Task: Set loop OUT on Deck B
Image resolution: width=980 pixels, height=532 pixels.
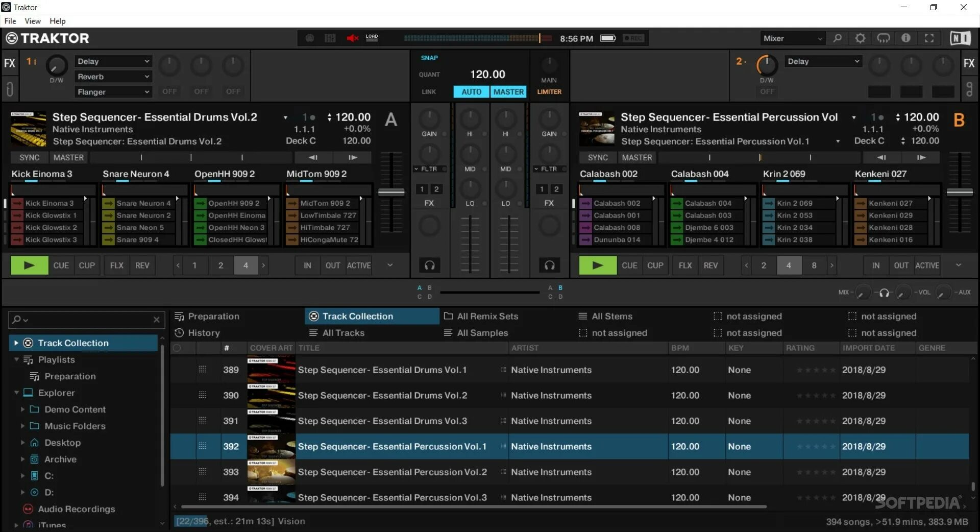Action: coord(901,265)
